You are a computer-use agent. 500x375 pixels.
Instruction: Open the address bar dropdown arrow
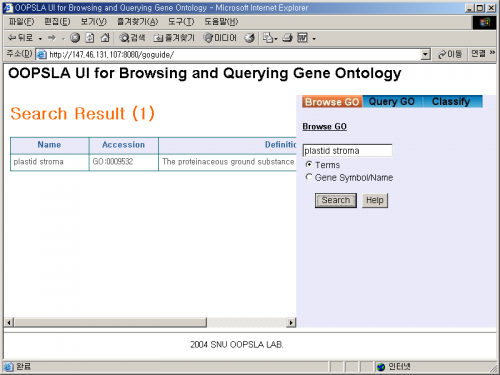pos(425,54)
